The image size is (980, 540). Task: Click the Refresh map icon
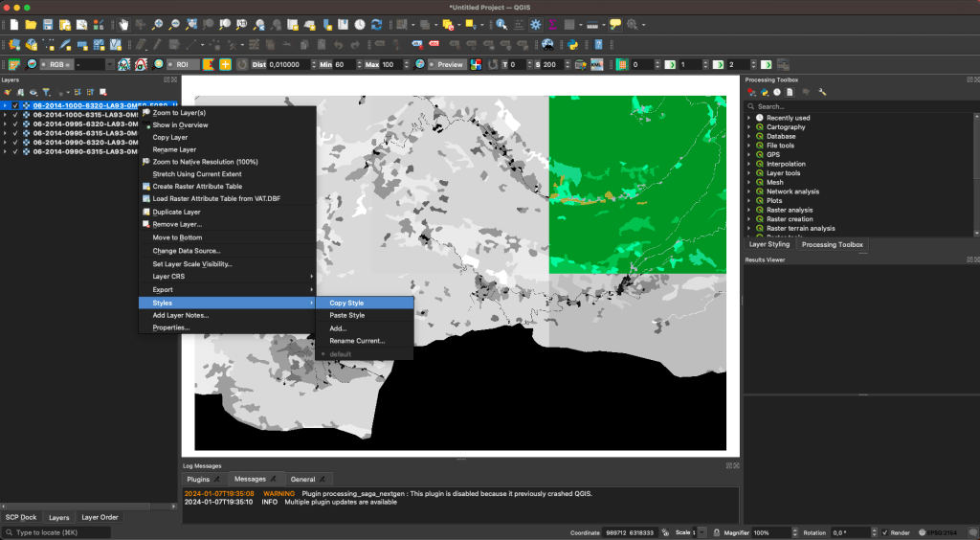pyautogui.click(x=376, y=24)
